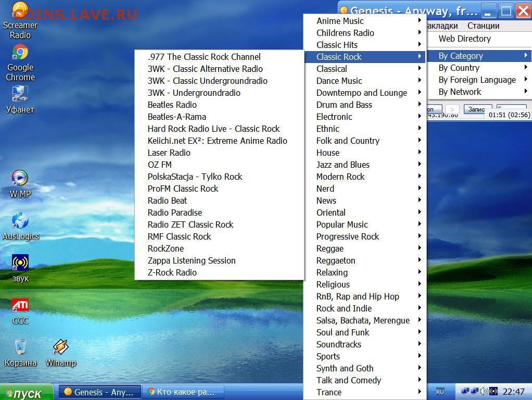The image size is (532, 400).
Task: Play RMF Classic Rock station
Action: (219, 236)
